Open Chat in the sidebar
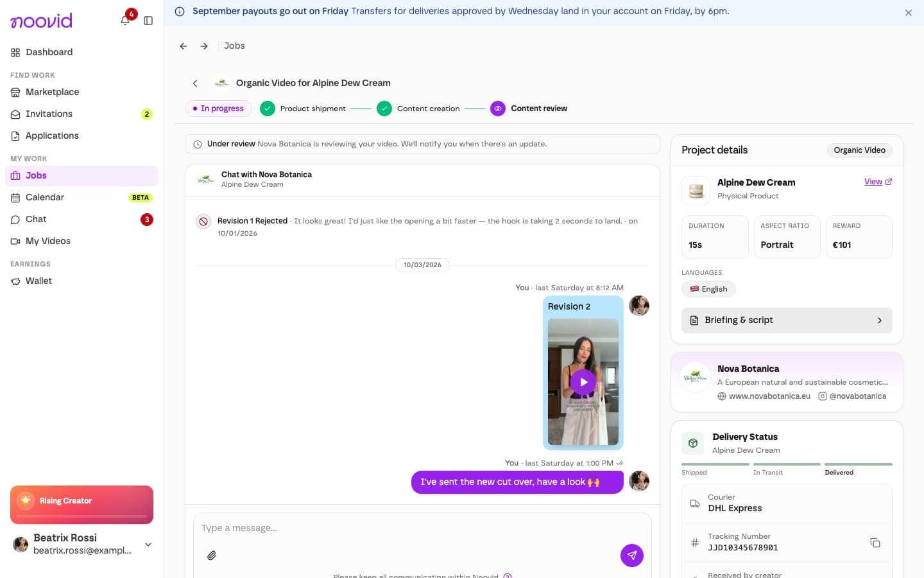This screenshot has height=578, width=924. tap(81, 219)
